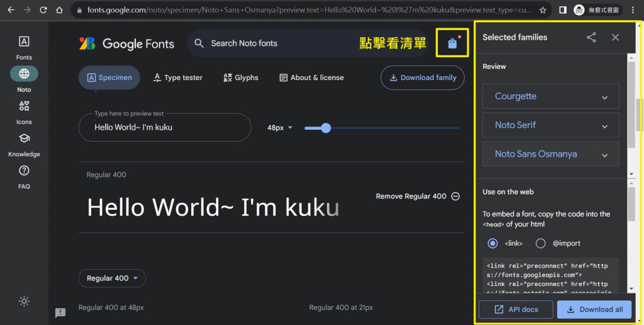Switch to the Specimen tab
The height and width of the screenshot is (325, 644).
(109, 77)
